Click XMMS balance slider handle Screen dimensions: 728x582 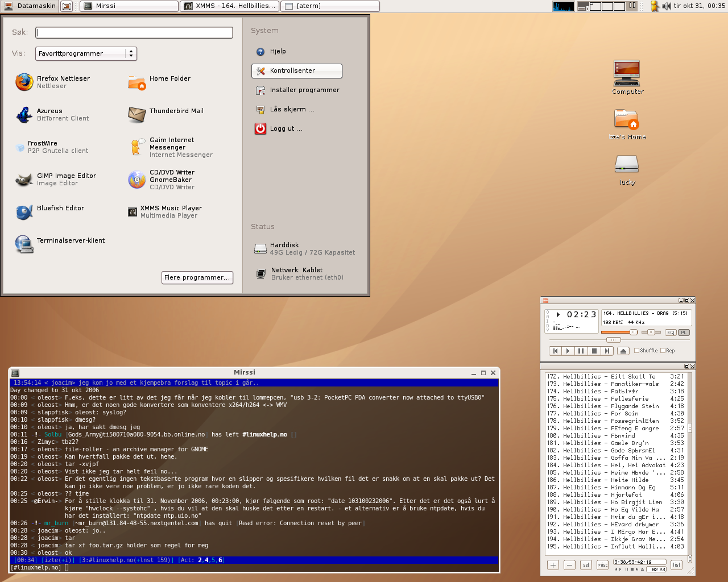pyautogui.click(x=651, y=332)
